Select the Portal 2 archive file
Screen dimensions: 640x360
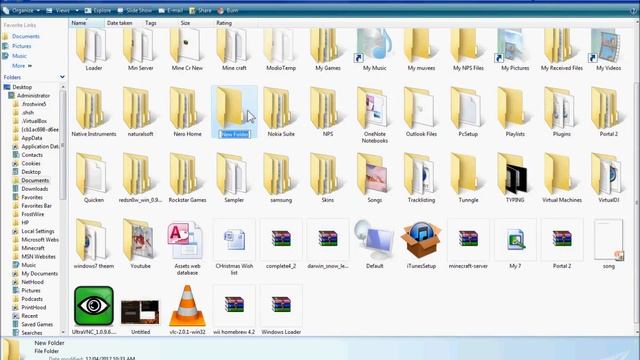(x=562, y=244)
